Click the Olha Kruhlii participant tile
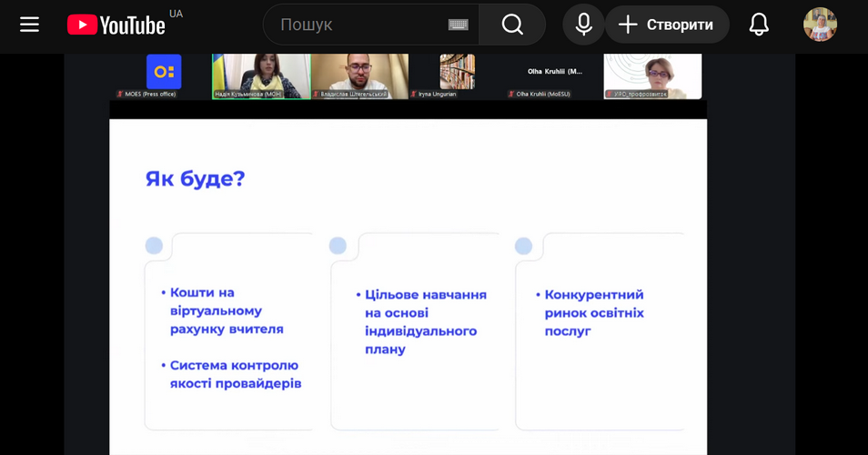The image size is (868, 455). [555, 75]
